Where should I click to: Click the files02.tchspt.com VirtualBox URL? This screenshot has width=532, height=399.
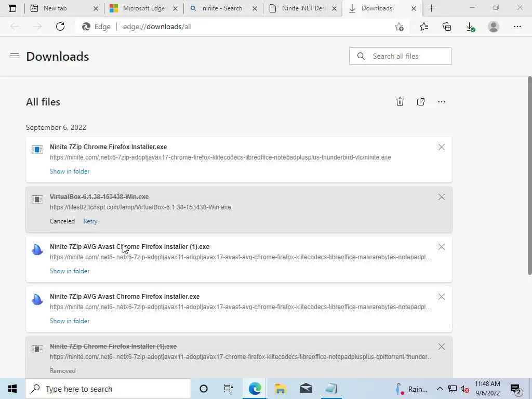(x=140, y=207)
